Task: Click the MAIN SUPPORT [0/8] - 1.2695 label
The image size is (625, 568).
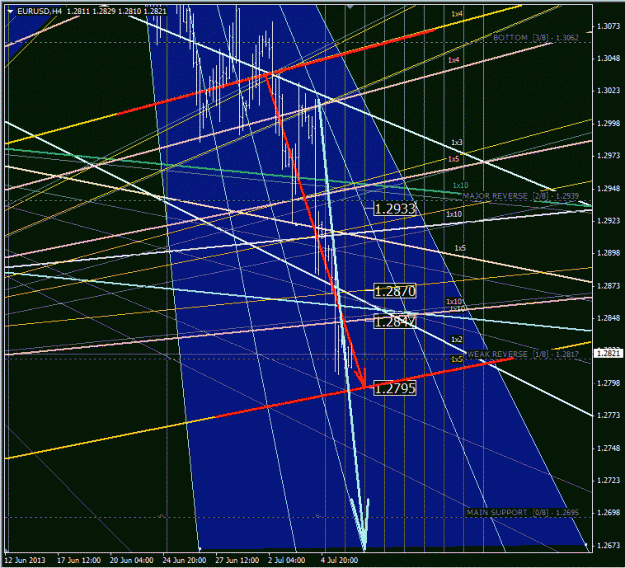Action: 523,512
